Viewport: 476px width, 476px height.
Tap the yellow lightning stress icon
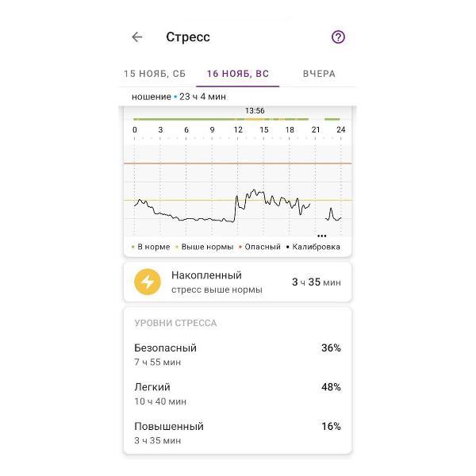pyautogui.click(x=147, y=282)
